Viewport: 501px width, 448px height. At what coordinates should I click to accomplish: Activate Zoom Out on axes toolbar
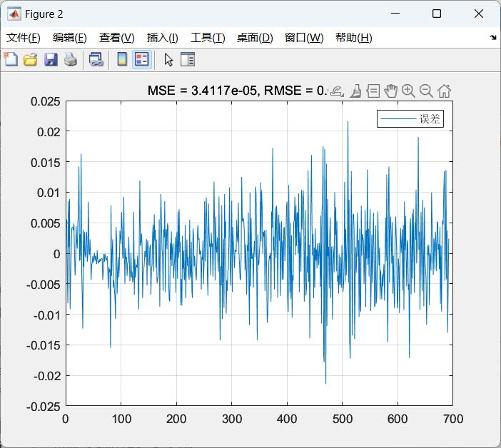426,91
